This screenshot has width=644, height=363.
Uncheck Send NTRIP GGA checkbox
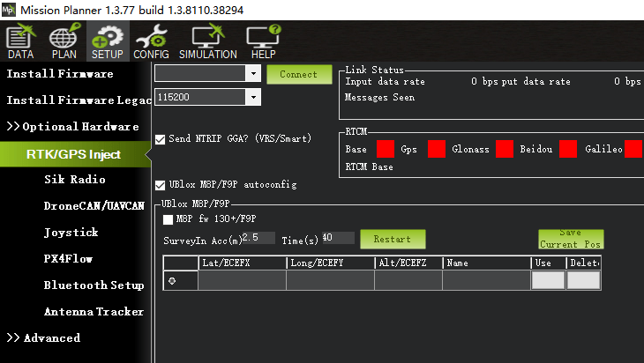pos(161,139)
